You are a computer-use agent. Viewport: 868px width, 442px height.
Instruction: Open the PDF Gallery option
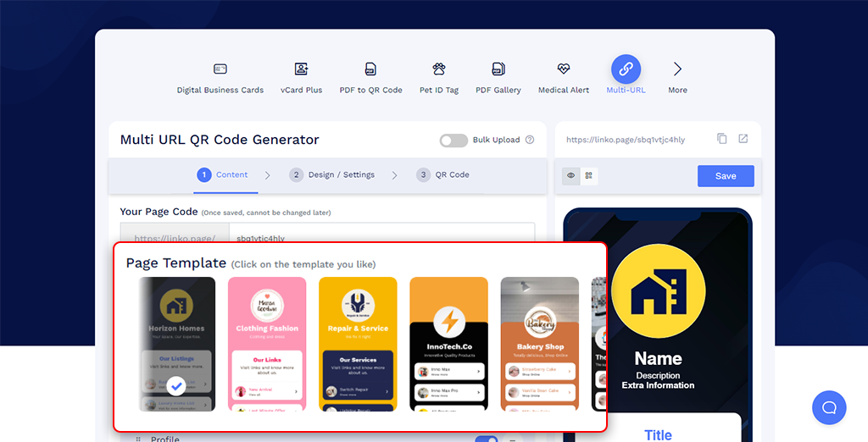pyautogui.click(x=498, y=69)
